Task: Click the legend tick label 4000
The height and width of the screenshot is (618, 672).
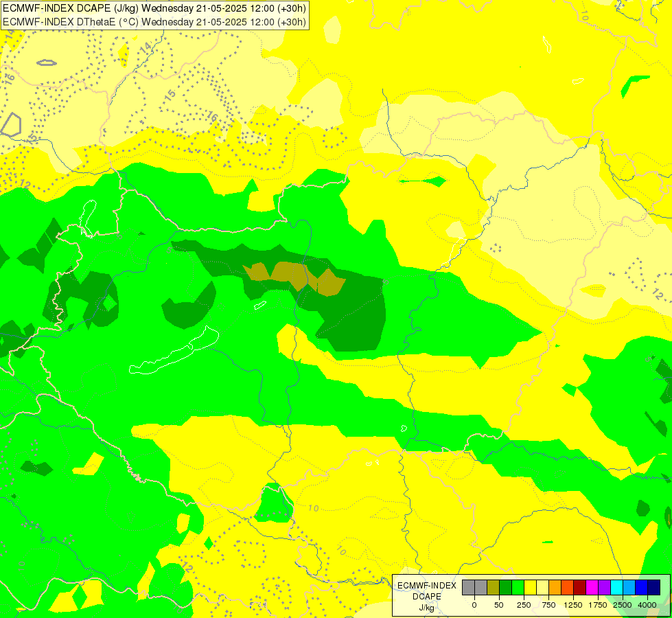Action: 647,605
